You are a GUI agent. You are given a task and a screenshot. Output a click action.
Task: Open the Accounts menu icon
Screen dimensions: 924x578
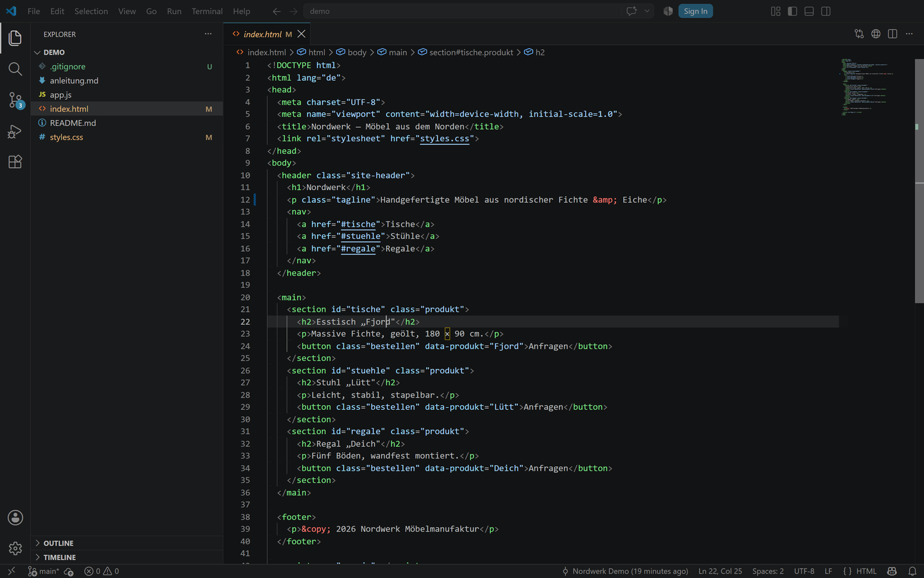coord(15,518)
